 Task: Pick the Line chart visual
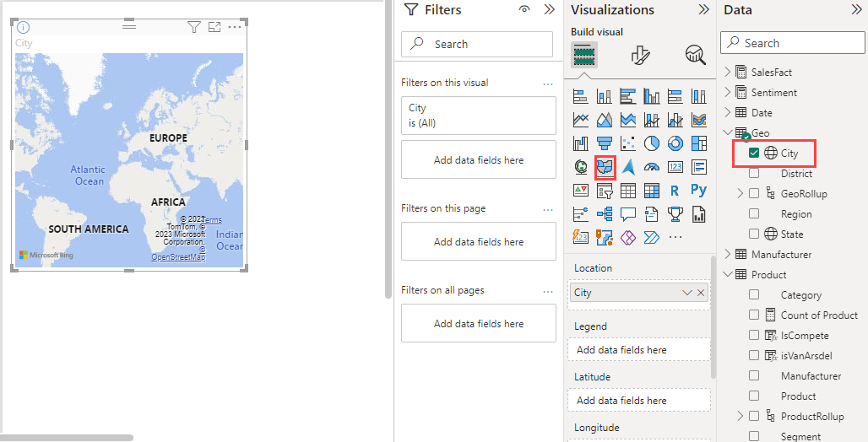pos(580,120)
